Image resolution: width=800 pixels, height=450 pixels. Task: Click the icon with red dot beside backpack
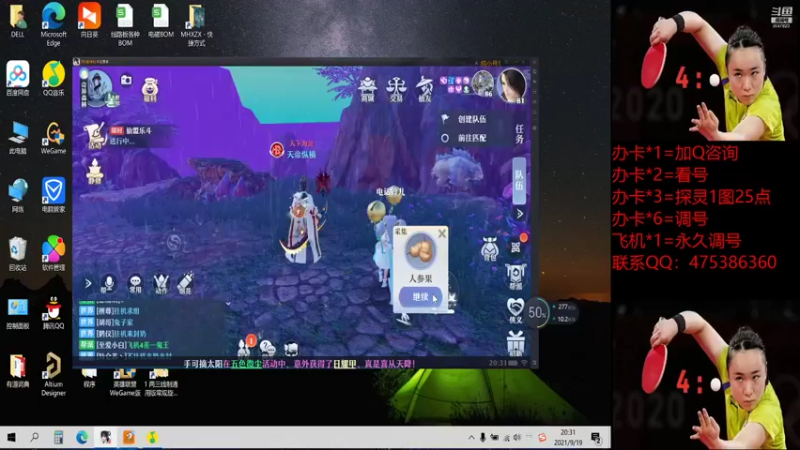click(516, 246)
